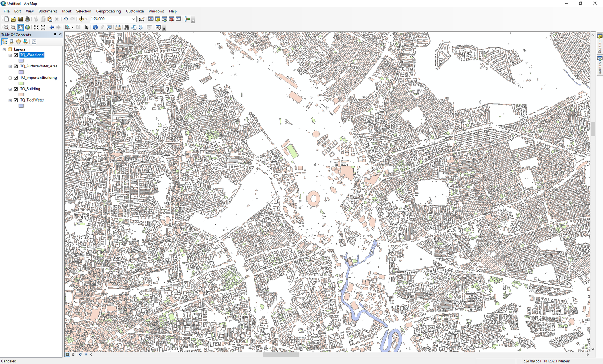The image size is (603, 364).
Task: Zoom to Full Extent globe
Action: (27, 27)
